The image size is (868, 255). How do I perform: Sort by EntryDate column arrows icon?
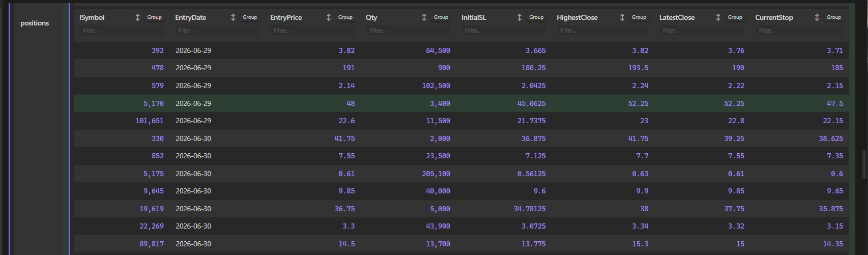coord(233,17)
